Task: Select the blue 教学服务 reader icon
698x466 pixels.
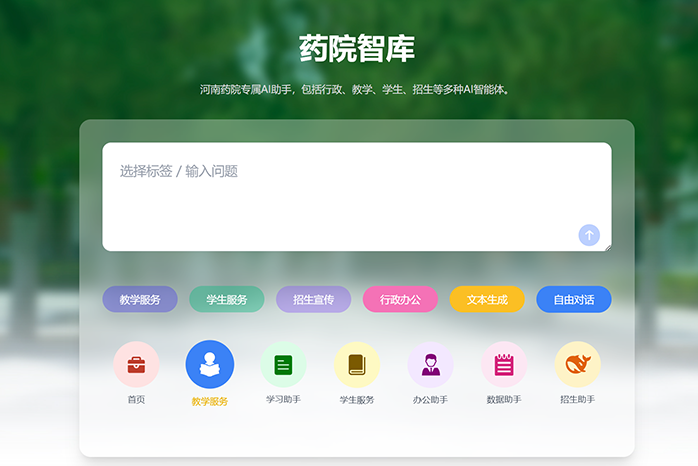Action: pos(210,365)
